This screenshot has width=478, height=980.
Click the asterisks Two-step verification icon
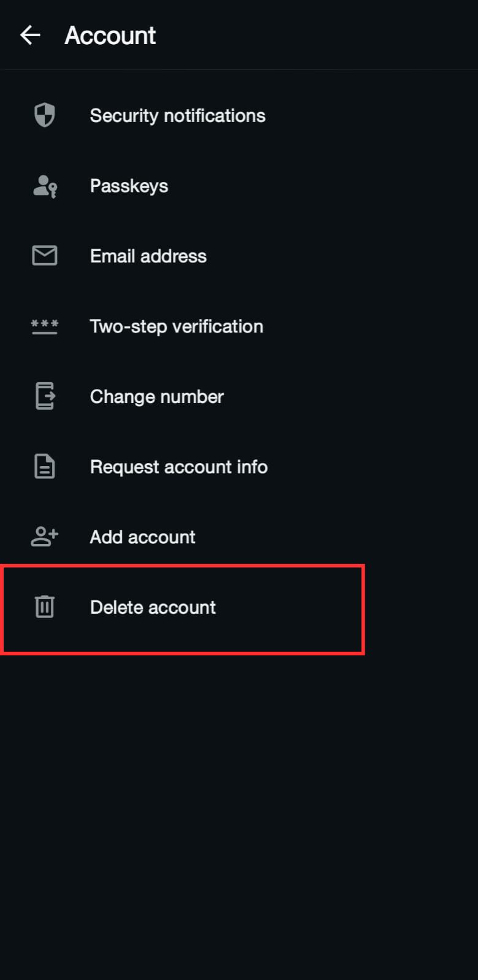44,326
